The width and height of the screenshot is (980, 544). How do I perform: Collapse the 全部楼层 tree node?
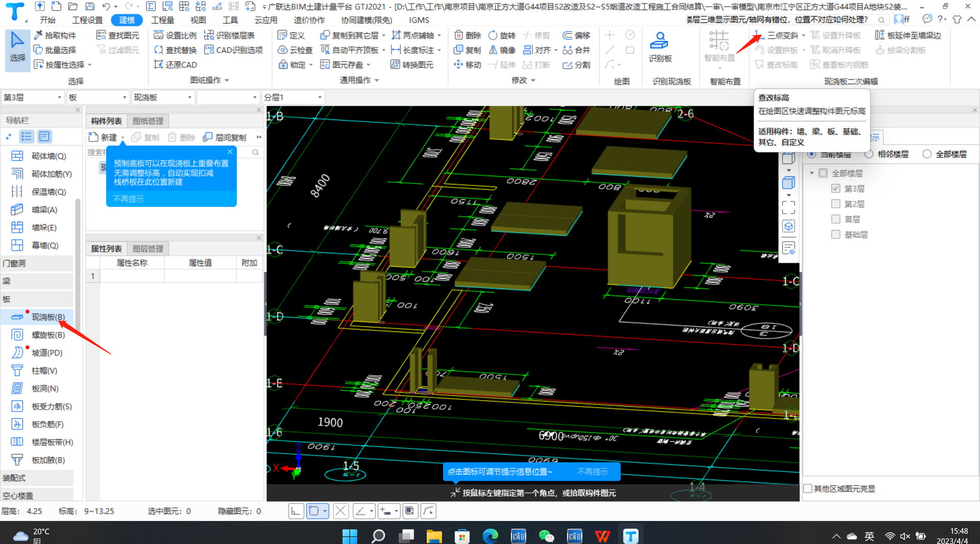pos(812,173)
